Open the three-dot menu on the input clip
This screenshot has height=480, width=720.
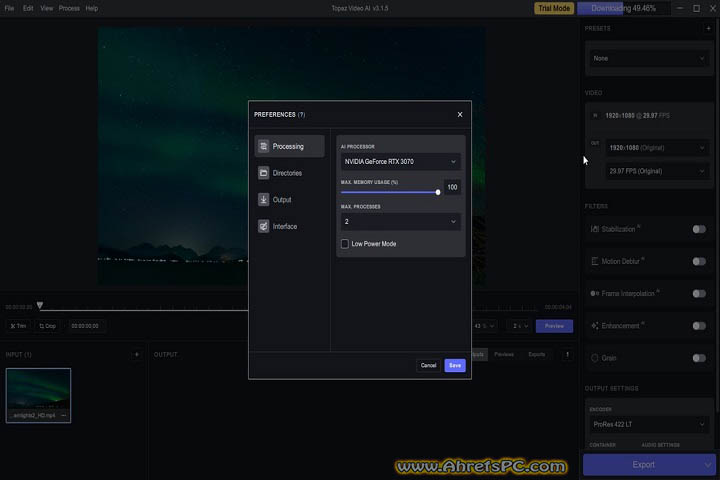click(x=63, y=416)
